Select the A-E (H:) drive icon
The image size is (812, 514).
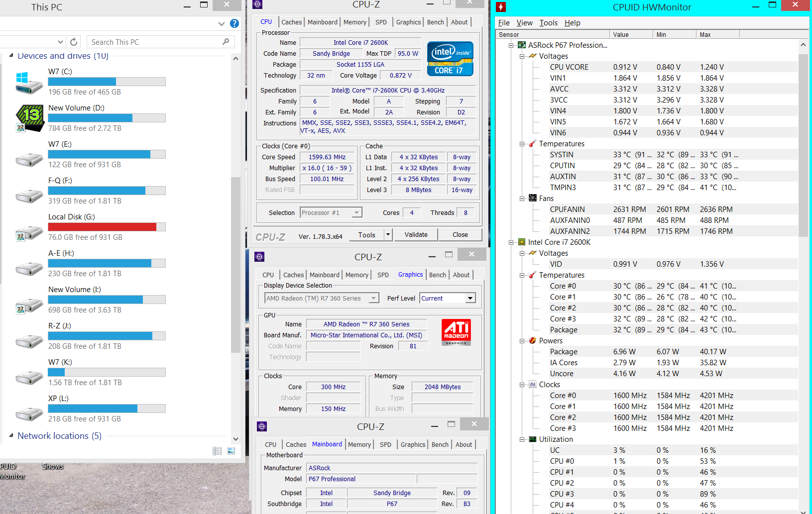(x=29, y=269)
